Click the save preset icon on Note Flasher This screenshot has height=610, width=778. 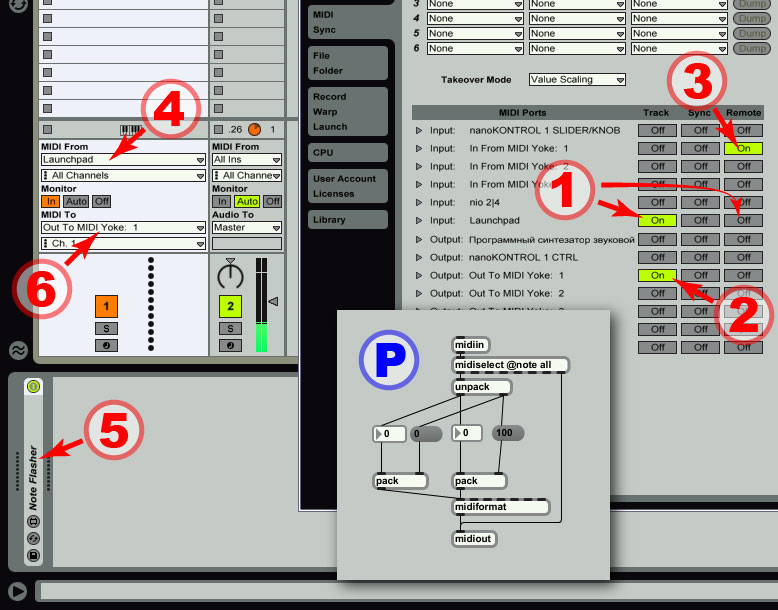pos(33,554)
